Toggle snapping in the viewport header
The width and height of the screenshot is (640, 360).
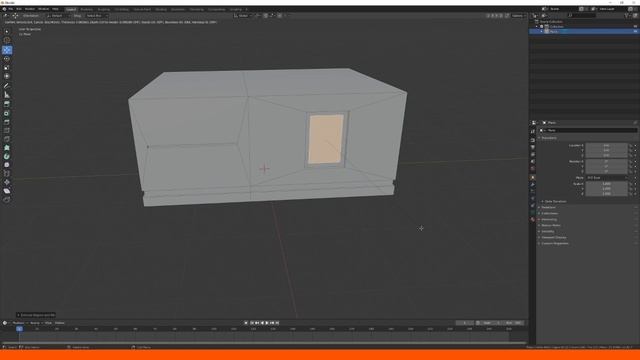266,16
